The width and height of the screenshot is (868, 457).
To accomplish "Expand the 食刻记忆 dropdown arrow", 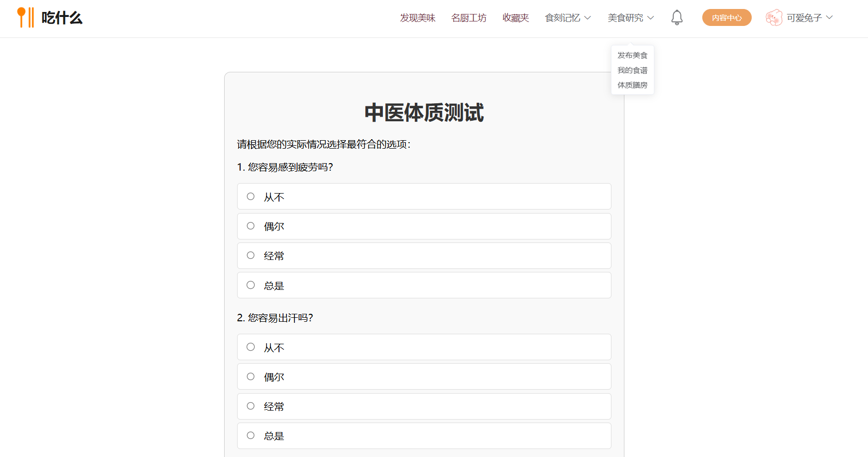I will 587,18.
